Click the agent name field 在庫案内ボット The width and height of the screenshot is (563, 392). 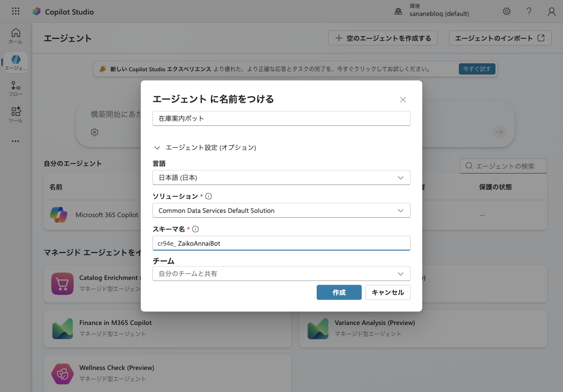tap(281, 119)
